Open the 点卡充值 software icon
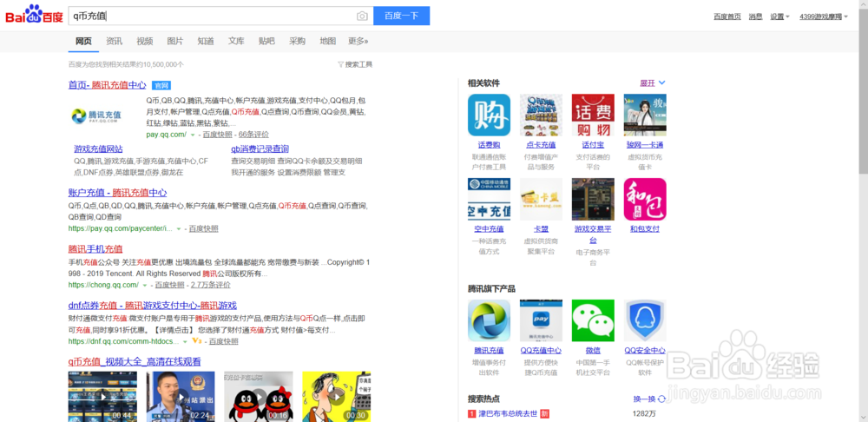The width and height of the screenshot is (868, 422). pos(541,115)
